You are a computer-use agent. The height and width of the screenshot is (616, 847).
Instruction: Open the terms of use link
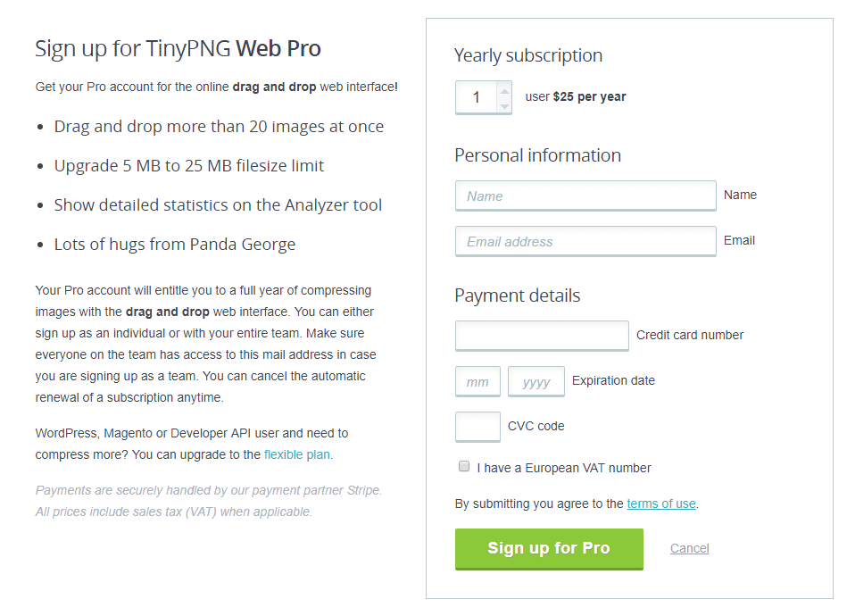[661, 504]
